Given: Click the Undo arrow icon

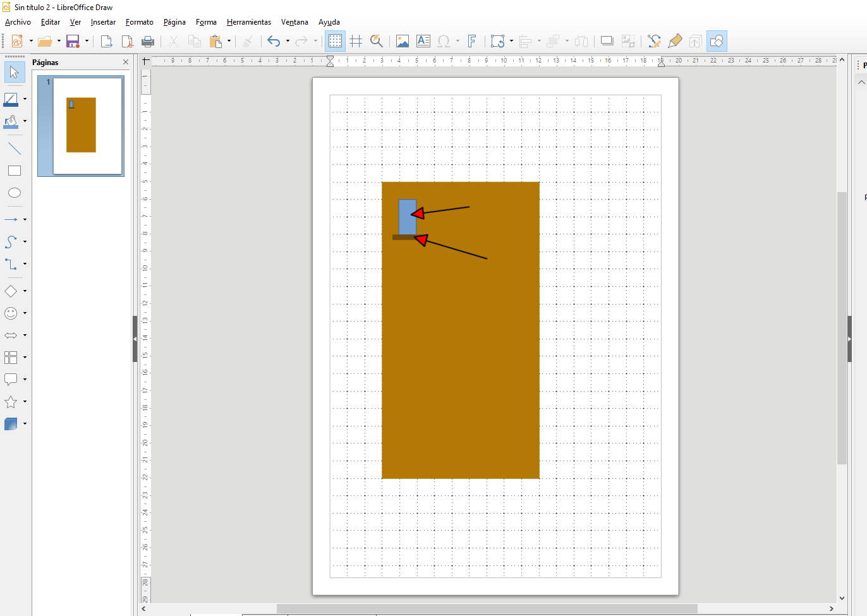Looking at the screenshot, I should pyautogui.click(x=274, y=41).
